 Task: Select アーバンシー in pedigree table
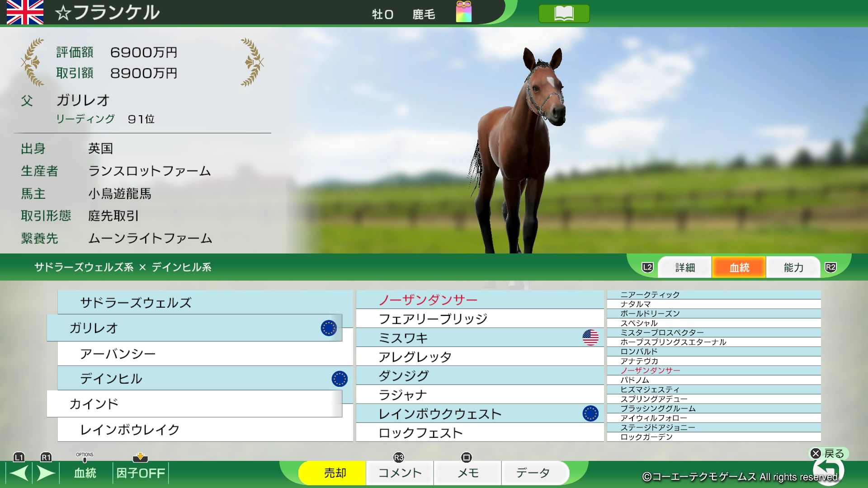(x=205, y=354)
